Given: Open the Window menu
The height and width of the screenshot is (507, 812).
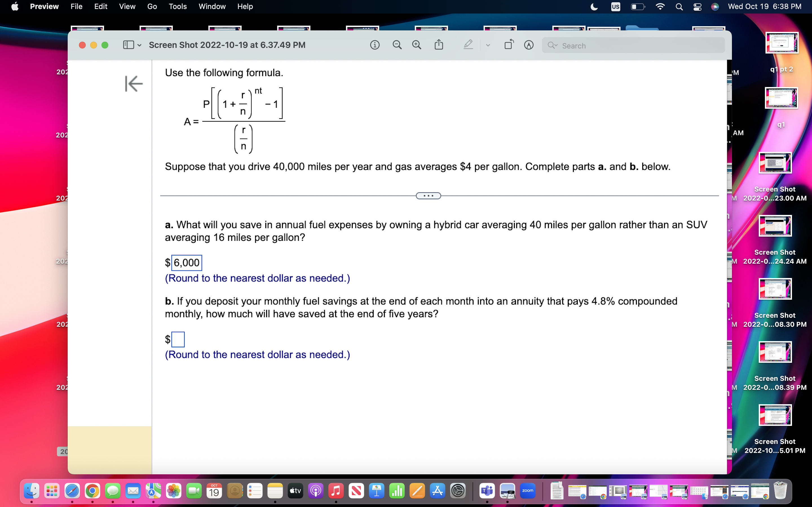Looking at the screenshot, I should pyautogui.click(x=212, y=6).
